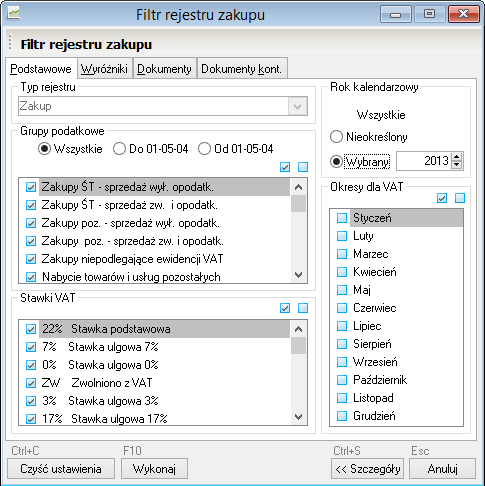Select the Wszystkie tax groups radio button
Screen dimensions: 485x486
(44, 149)
